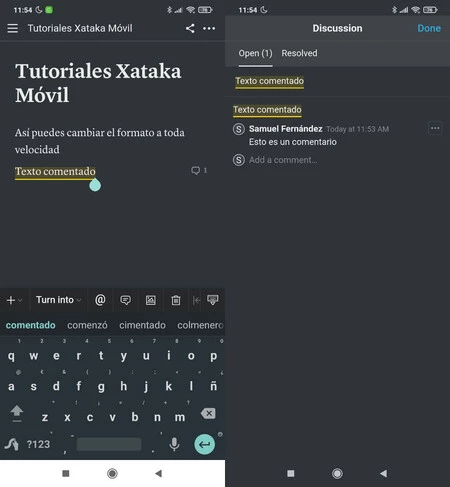Add a comment using the toolbar comment icon
The image size is (450, 487).
(x=125, y=300)
